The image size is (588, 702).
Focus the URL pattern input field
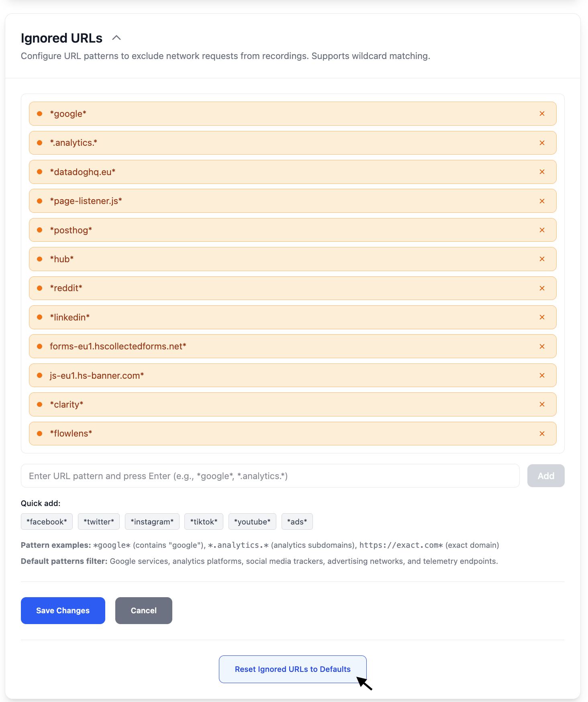270,476
